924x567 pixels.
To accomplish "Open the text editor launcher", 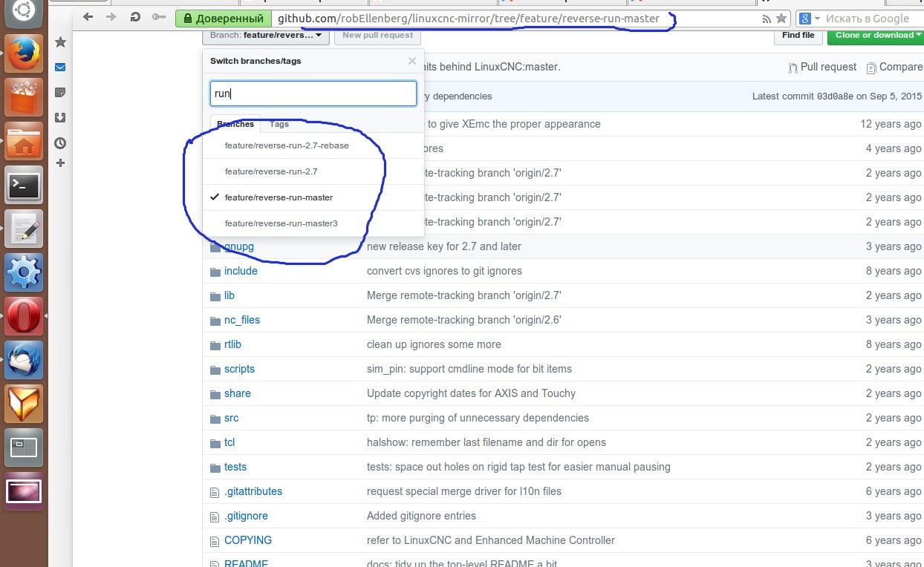I will tap(24, 229).
